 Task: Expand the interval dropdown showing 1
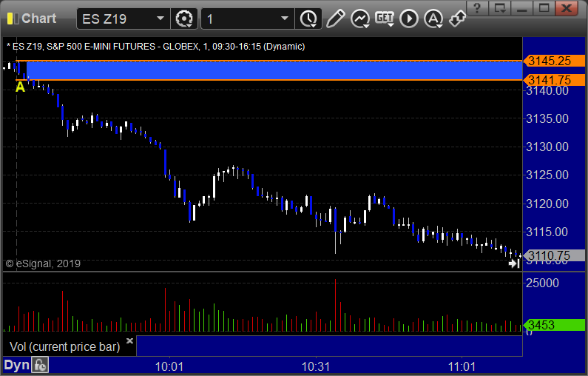[285, 19]
